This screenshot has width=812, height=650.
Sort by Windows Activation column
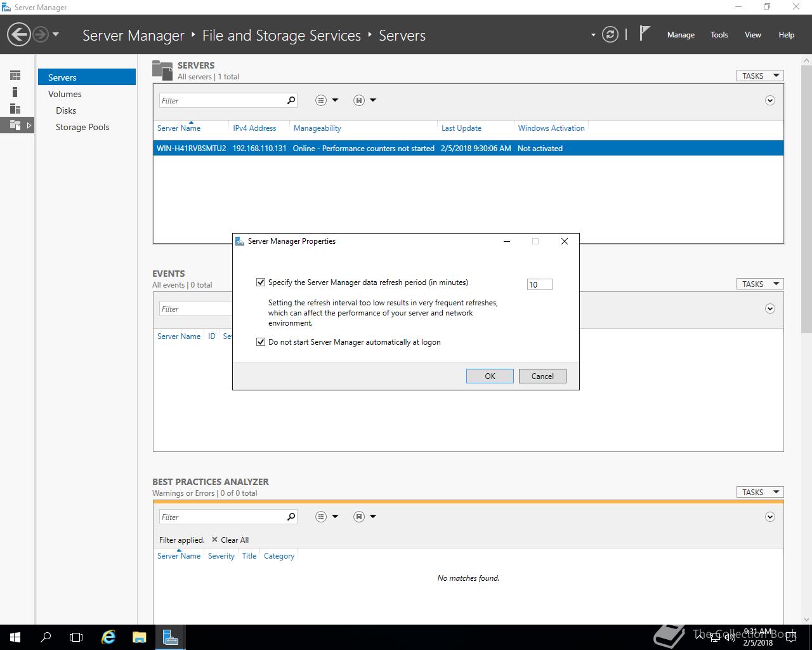551,128
